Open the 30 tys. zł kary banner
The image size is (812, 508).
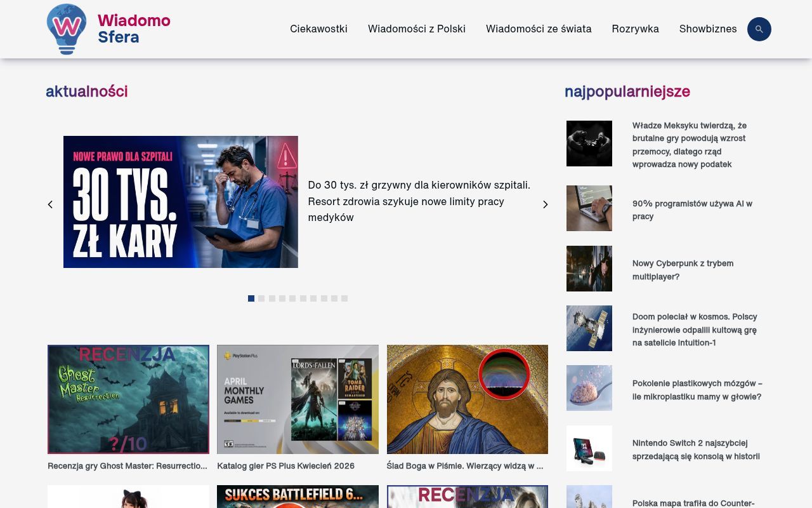181,202
